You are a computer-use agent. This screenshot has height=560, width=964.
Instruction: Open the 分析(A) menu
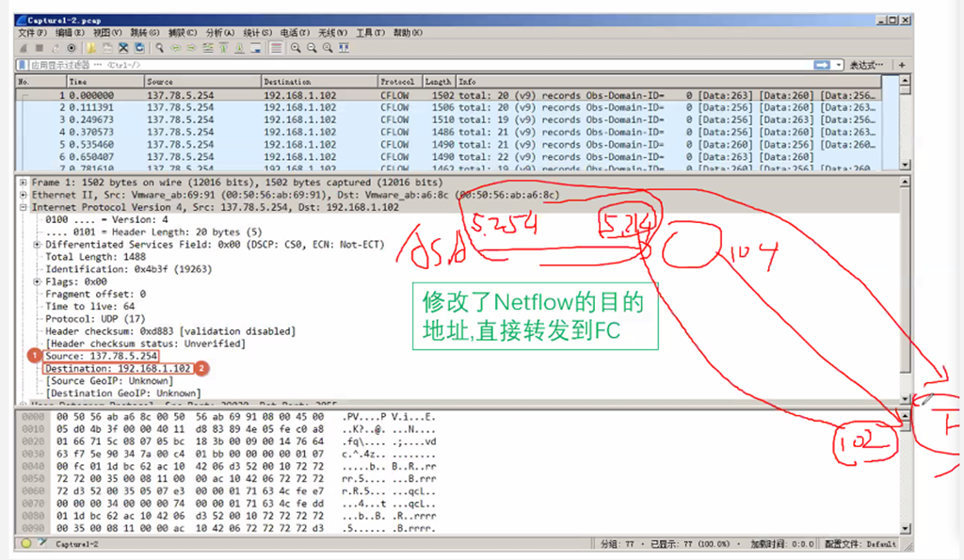tap(220, 33)
